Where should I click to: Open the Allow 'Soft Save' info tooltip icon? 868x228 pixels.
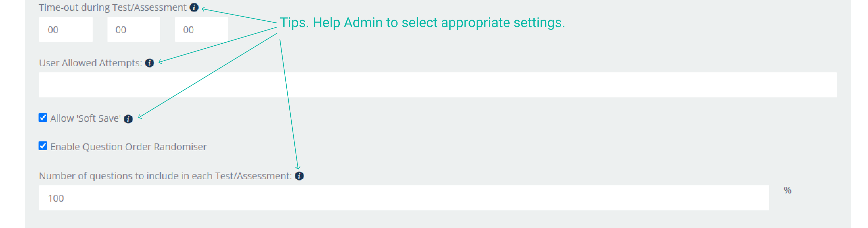point(128,119)
